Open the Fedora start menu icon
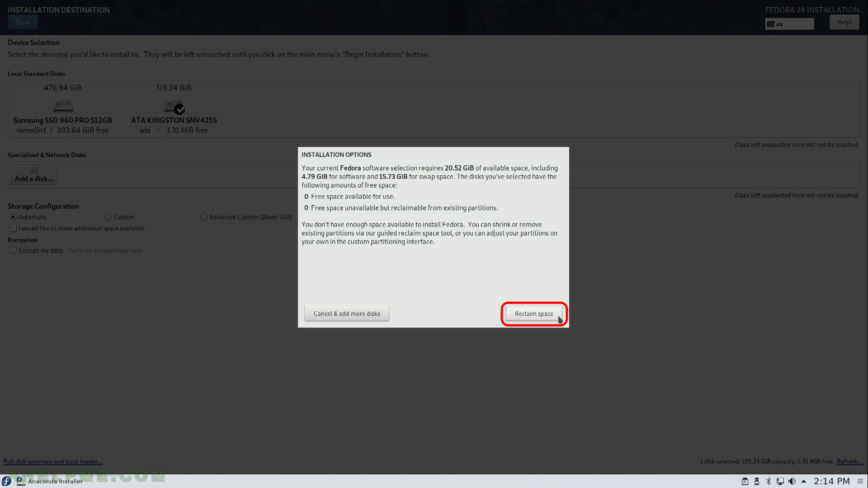The image size is (868, 488). (6, 481)
